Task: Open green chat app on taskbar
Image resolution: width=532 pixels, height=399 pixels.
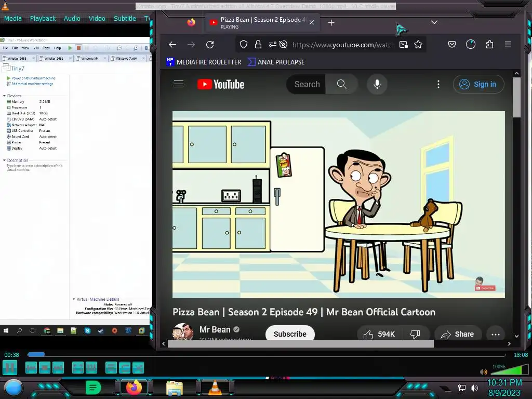Action: click(x=94, y=388)
